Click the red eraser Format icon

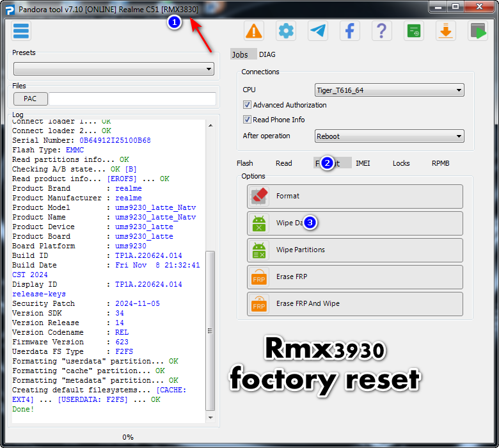(259, 196)
